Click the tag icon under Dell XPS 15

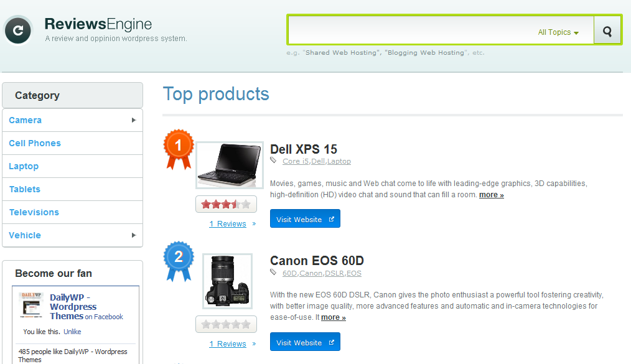273,161
